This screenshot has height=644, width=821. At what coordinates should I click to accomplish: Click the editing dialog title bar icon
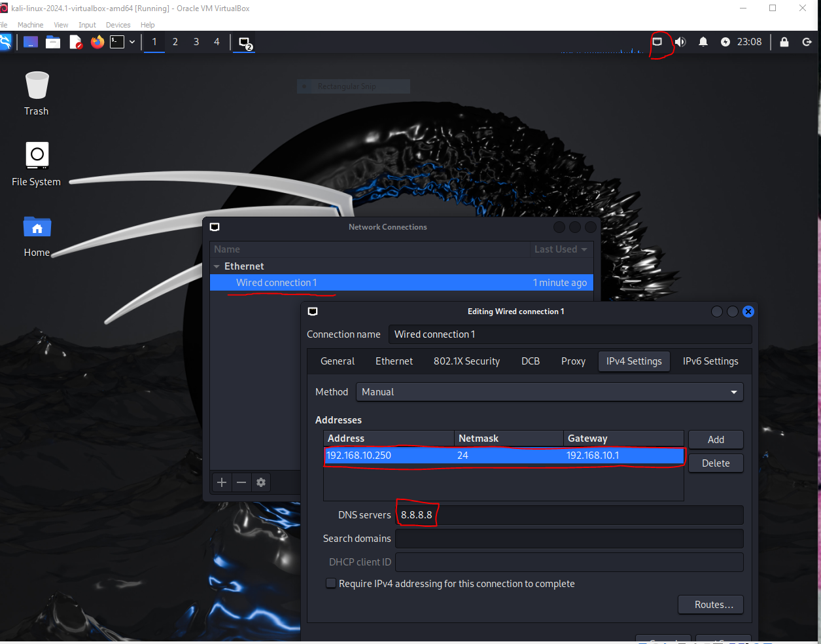point(313,312)
